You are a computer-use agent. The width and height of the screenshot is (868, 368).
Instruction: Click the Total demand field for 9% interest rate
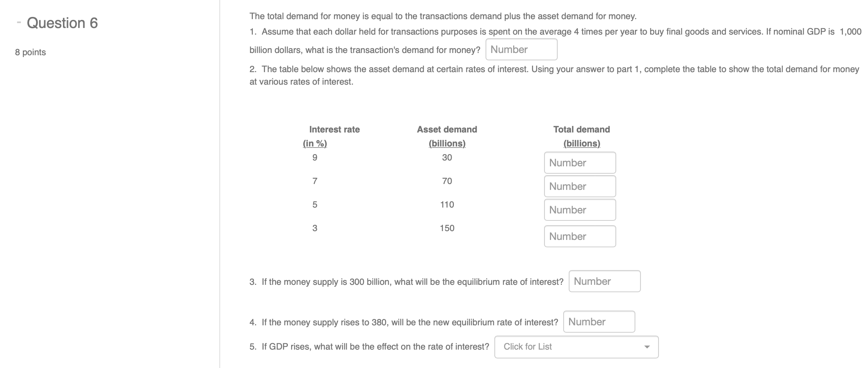pyautogui.click(x=579, y=163)
